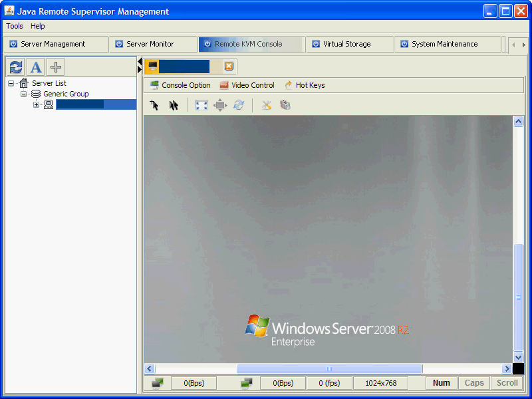The width and height of the screenshot is (532, 399).
Task: Open the Tools menu
Action: [x=15, y=26]
